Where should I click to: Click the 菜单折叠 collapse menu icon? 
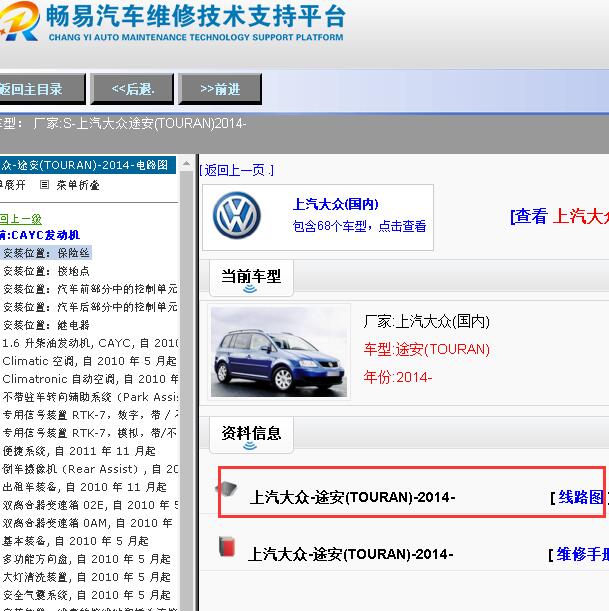pyautogui.click(x=44, y=185)
